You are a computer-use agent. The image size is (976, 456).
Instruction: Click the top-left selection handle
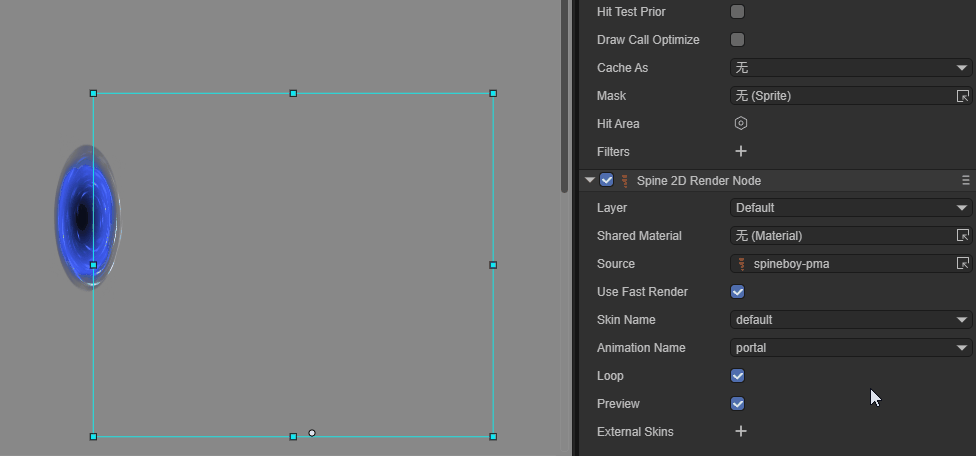pos(93,93)
